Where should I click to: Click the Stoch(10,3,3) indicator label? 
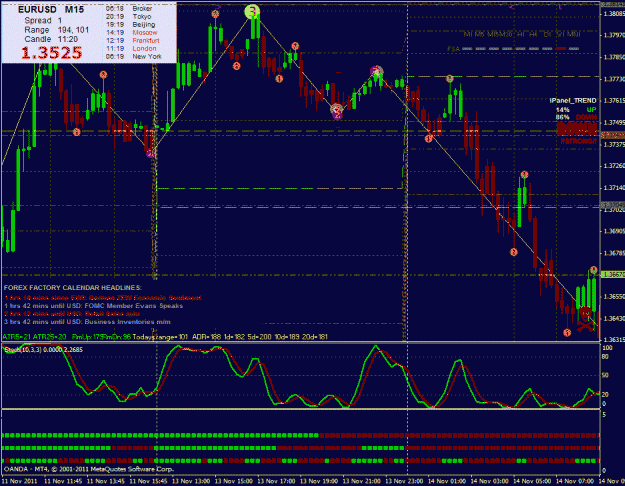[44, 350]
